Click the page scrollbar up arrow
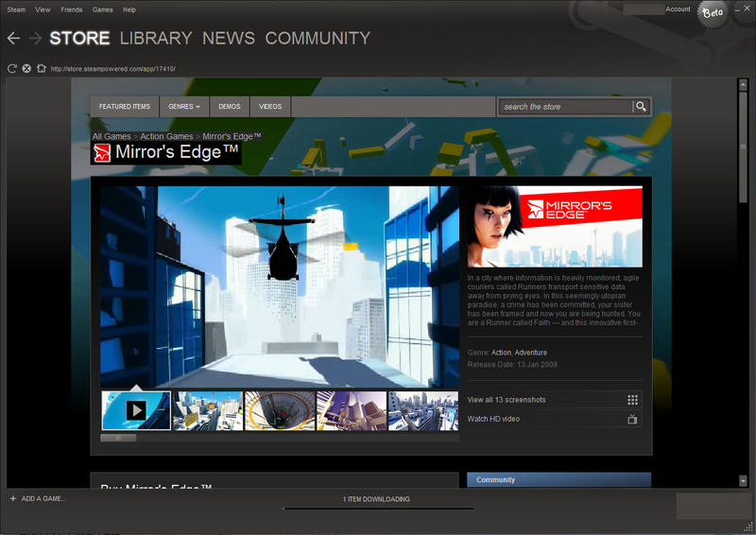Viewport: 756px width, 535px height. pos(743,85)
